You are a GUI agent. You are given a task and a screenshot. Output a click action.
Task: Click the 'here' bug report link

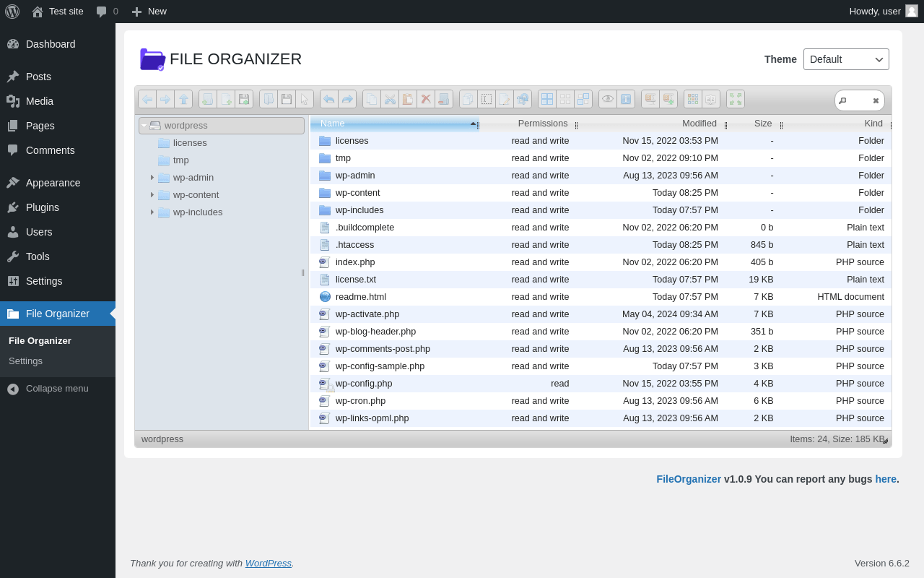[885, 479]
